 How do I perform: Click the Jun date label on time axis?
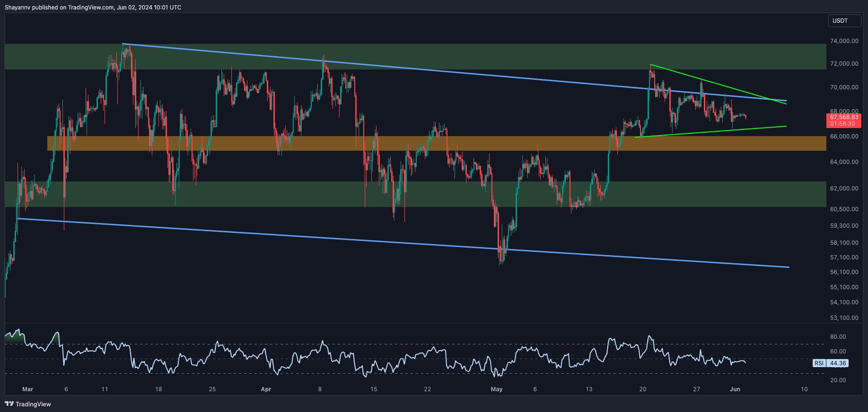pyautogui.click(x=735, y=389)
